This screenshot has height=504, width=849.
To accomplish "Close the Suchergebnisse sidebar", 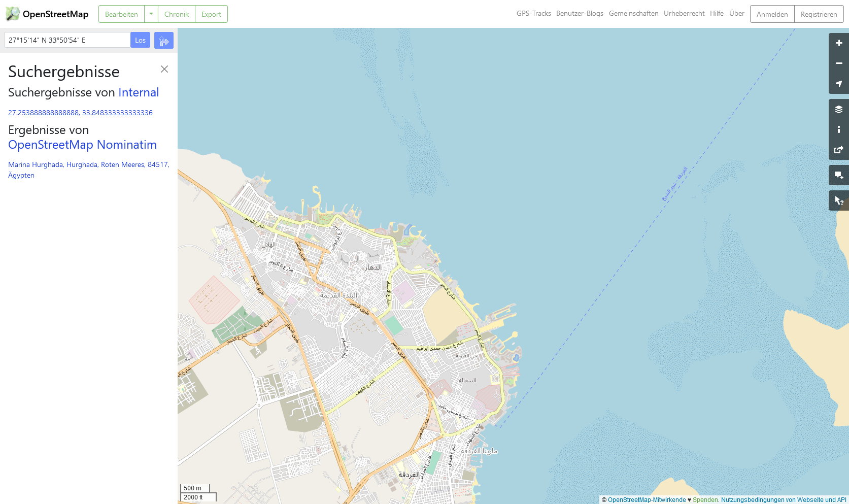I will pyautogui.click(x=164, y=69).
